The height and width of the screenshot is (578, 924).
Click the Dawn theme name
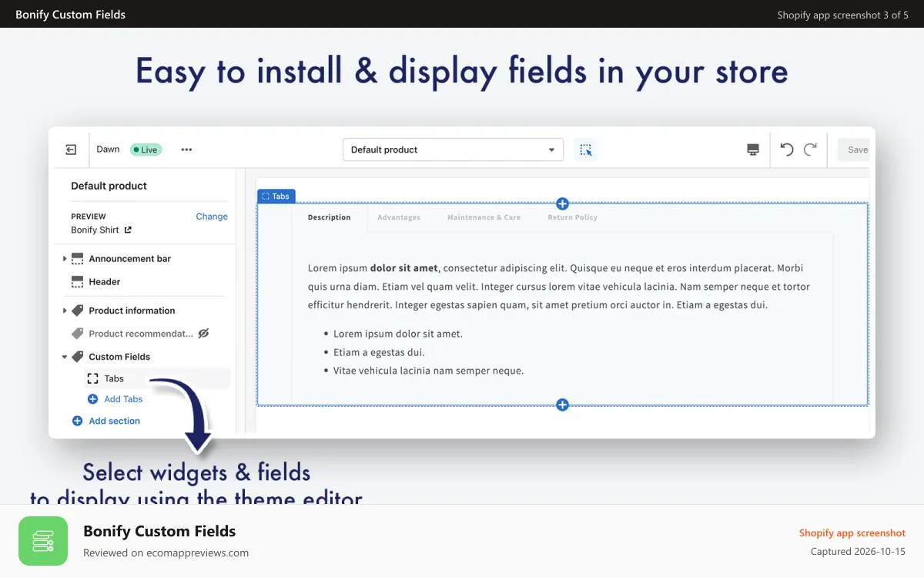pyautogui.click(x=108, y=150)
